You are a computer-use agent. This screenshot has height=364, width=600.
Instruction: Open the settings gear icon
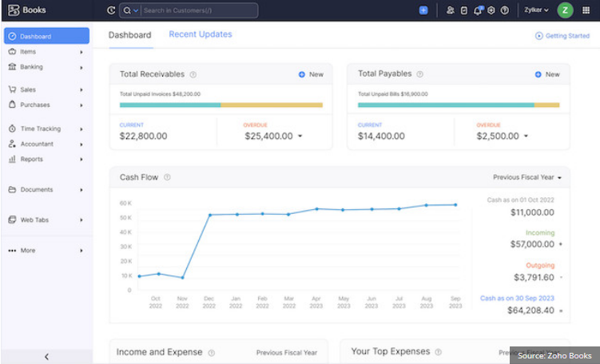[491, 10]
